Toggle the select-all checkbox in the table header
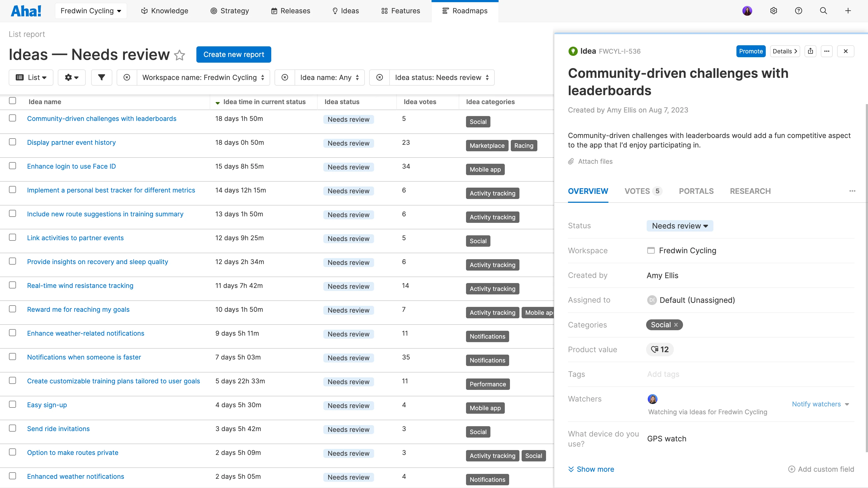 (12, 101)
